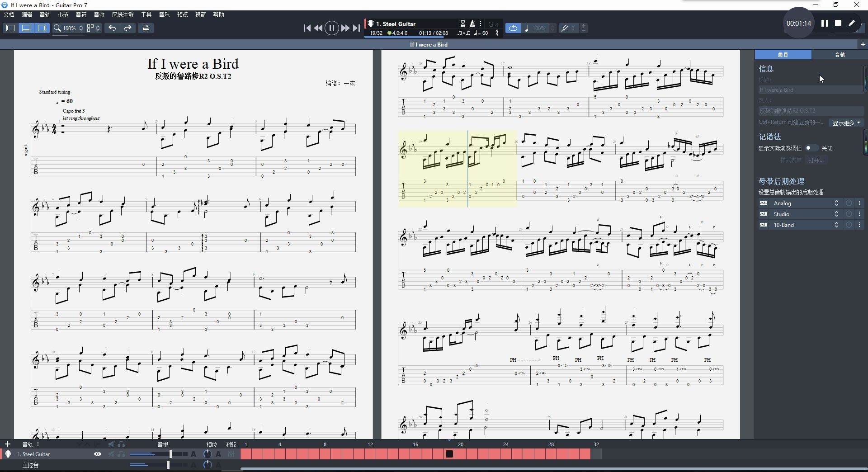Open Analog effect three-dot menu

click(859, 203)
